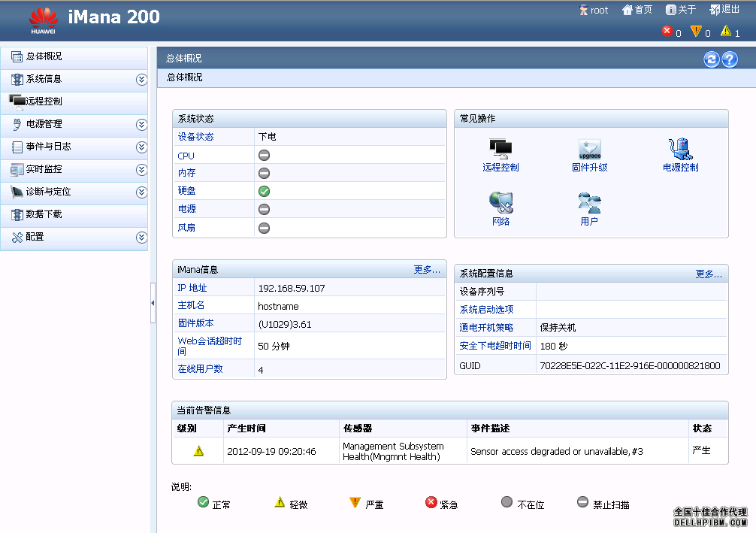
Task: Click the firmware value (U1029)3.61
Action: click(x=285, y=325)
